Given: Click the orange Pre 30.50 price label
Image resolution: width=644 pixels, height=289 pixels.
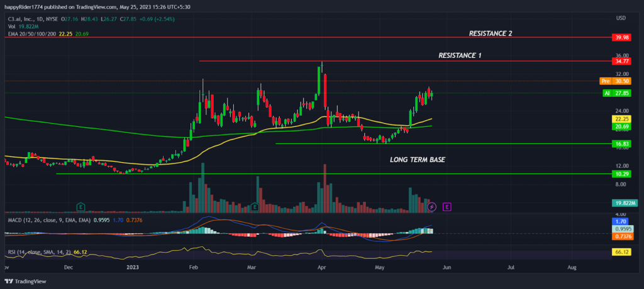Looking at the screenshot, I should pyautogui.click(x=615, y=81).
